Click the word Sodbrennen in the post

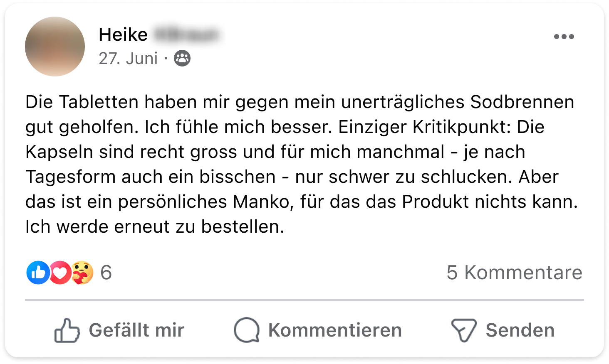tap(522, 102)
